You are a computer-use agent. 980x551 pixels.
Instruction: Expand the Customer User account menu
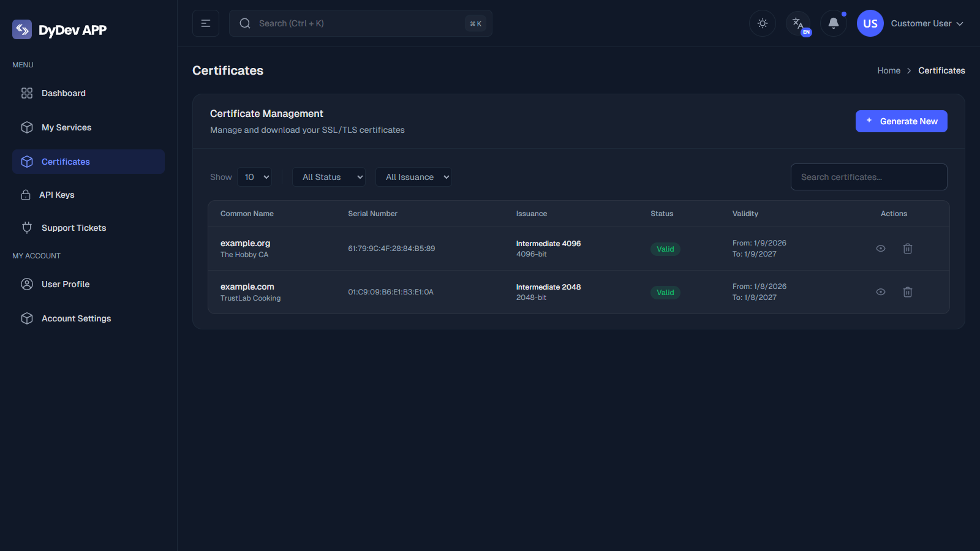[926, 23]
